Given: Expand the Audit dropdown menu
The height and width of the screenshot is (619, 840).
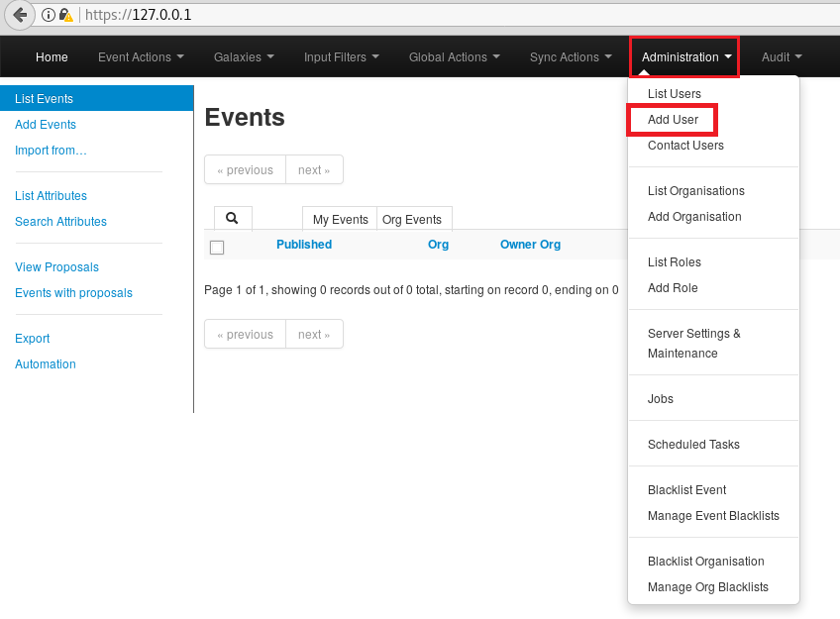Looking at the screenshot, I should pos(782,57).
